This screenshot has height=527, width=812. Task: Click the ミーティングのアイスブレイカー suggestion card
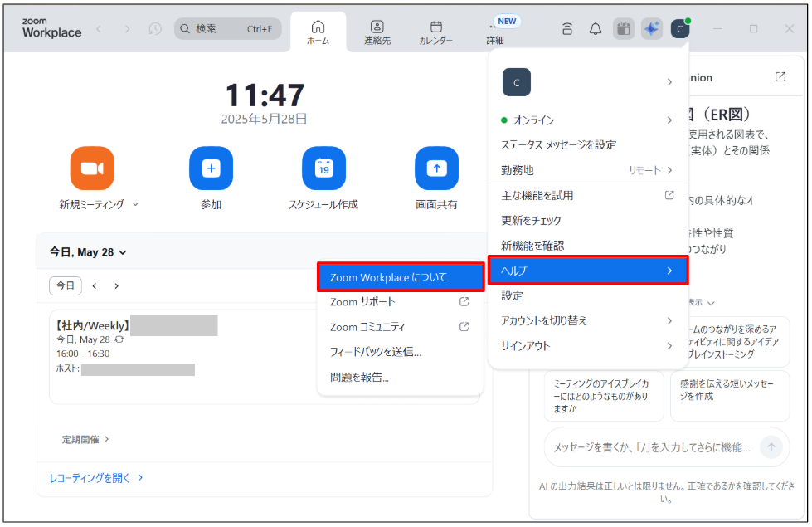(603, 396)
